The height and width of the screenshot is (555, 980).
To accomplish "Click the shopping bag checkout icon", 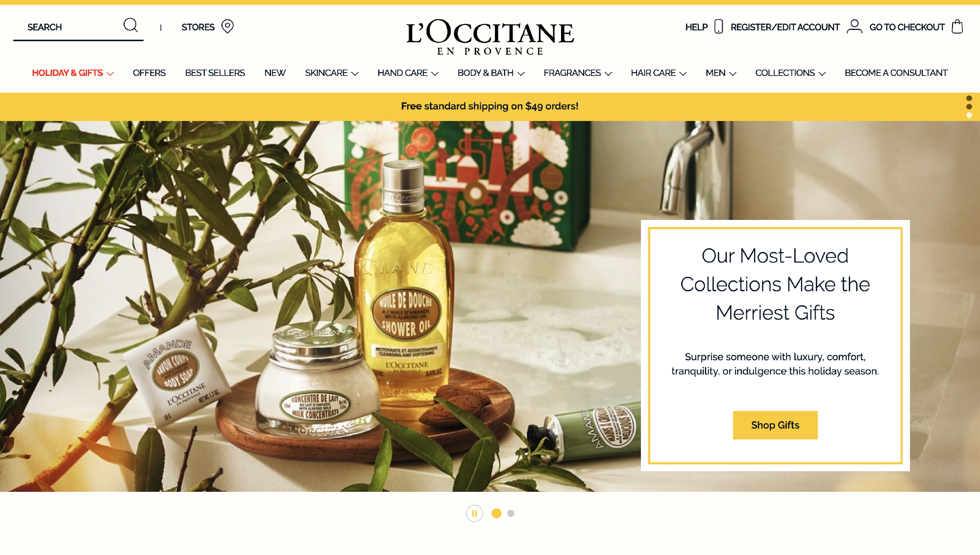I will (957, 26).
